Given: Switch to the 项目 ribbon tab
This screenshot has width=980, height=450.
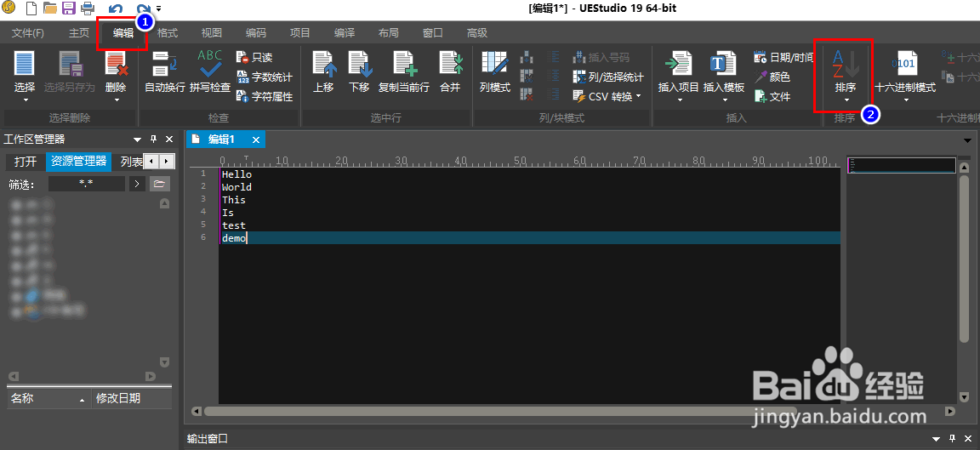Looking at the screenshot, I should (x=300, y=33).
